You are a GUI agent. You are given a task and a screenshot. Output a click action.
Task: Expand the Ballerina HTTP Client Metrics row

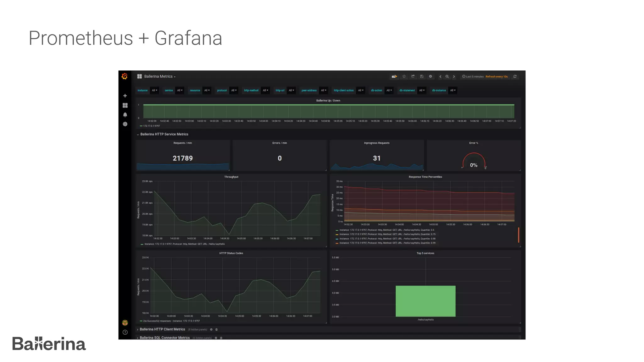[162, 329]
